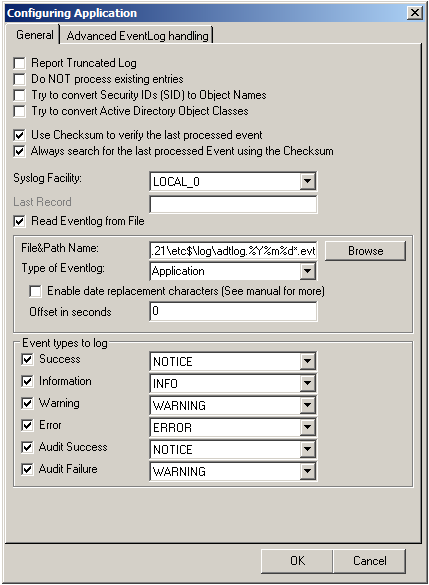429x585 pixels.
Task: Check Do NOT process existing entries
Action: (19, 79)
